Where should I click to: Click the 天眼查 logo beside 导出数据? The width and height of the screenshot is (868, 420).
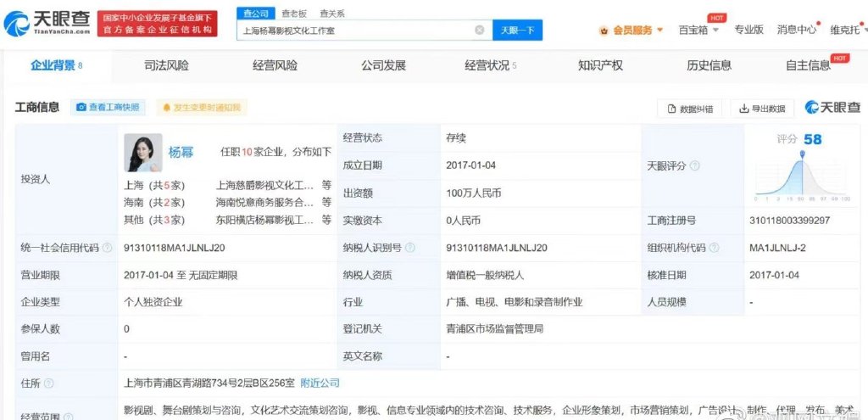point(832,108)
